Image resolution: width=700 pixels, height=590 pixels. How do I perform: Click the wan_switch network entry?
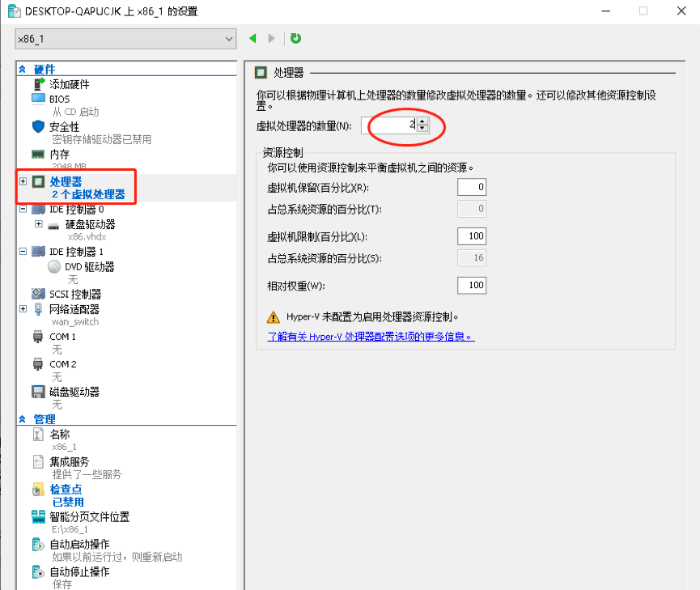[x=75, y=321]
